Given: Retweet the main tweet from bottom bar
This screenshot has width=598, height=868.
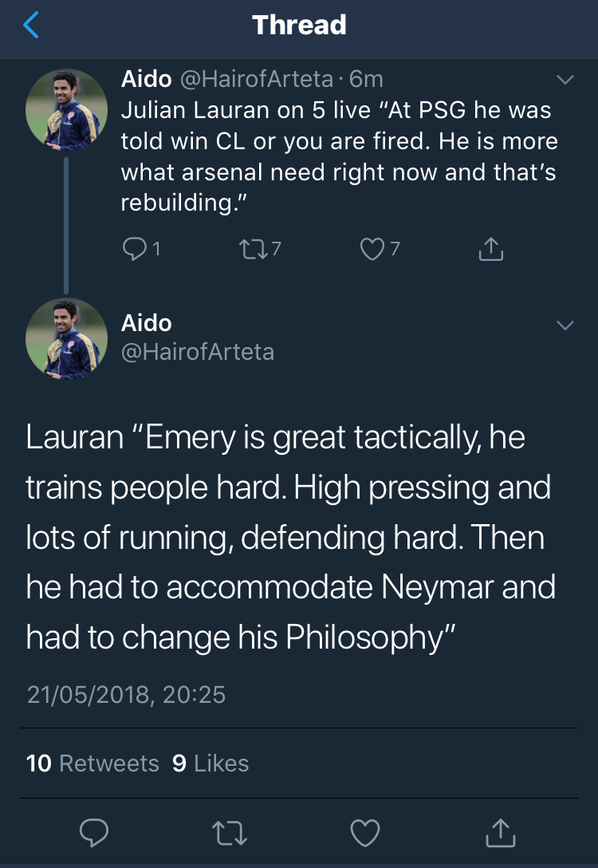Looking at the screenshot, I should [x=231, y=834].
